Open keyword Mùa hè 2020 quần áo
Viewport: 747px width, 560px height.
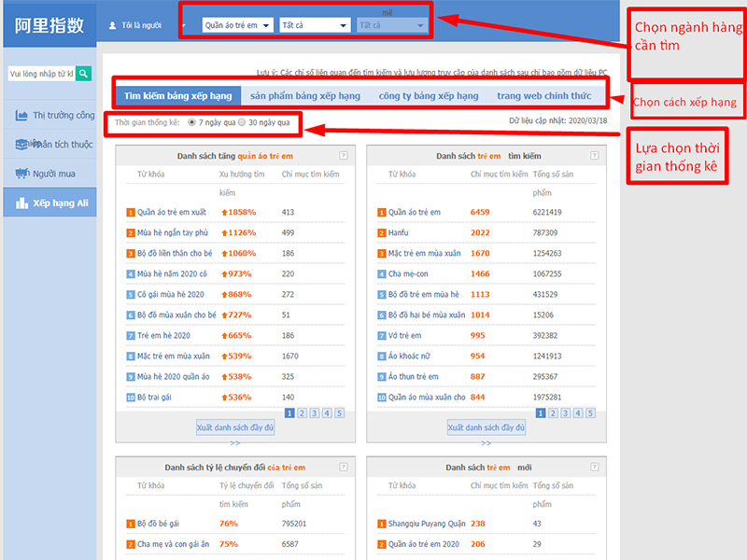[x=174, y=377]
